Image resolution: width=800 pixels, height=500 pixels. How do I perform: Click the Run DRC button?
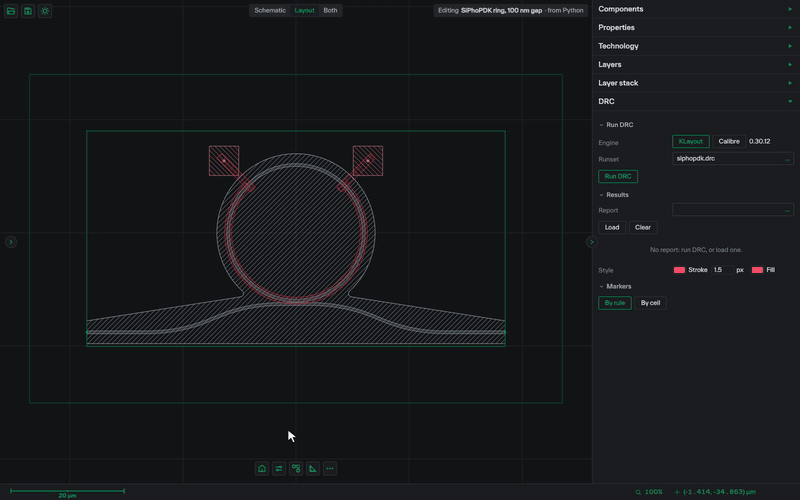click(618, 177)
